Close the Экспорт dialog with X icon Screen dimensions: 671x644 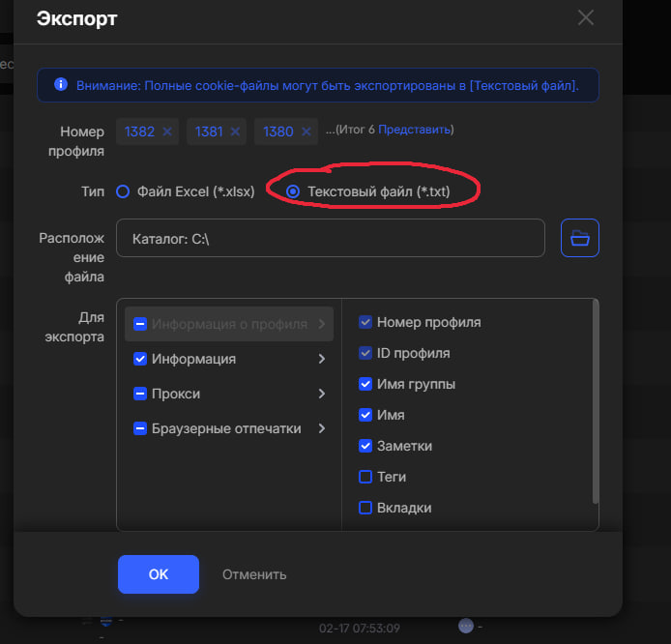[585, 17]
